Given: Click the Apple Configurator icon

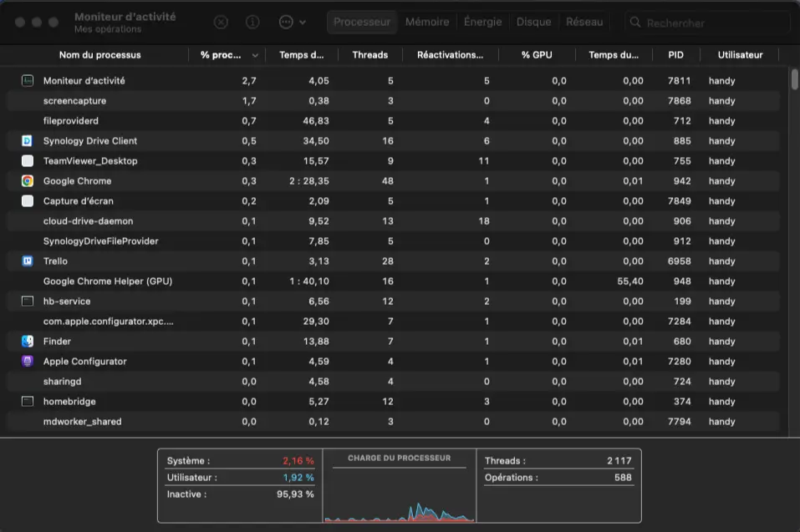Looking at the screenshot, I should (x=28, y=362).
